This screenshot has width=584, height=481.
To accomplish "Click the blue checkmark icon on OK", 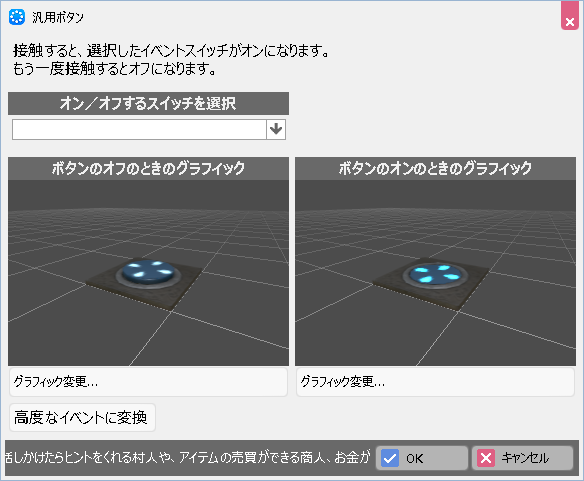I will (390, 458).
